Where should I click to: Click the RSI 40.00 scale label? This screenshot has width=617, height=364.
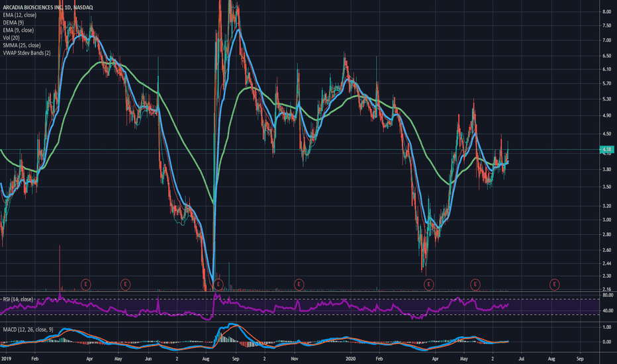click(608, 310)
